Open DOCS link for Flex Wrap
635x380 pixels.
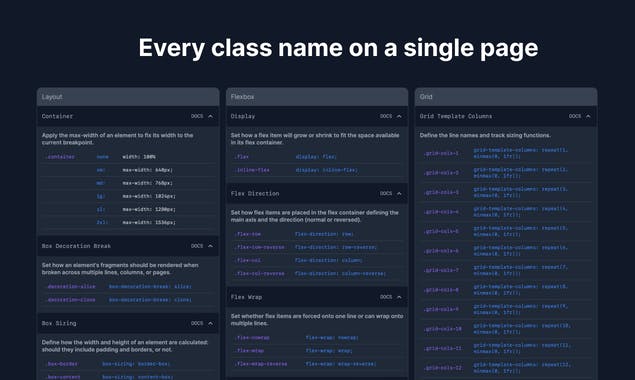[386, 297]
